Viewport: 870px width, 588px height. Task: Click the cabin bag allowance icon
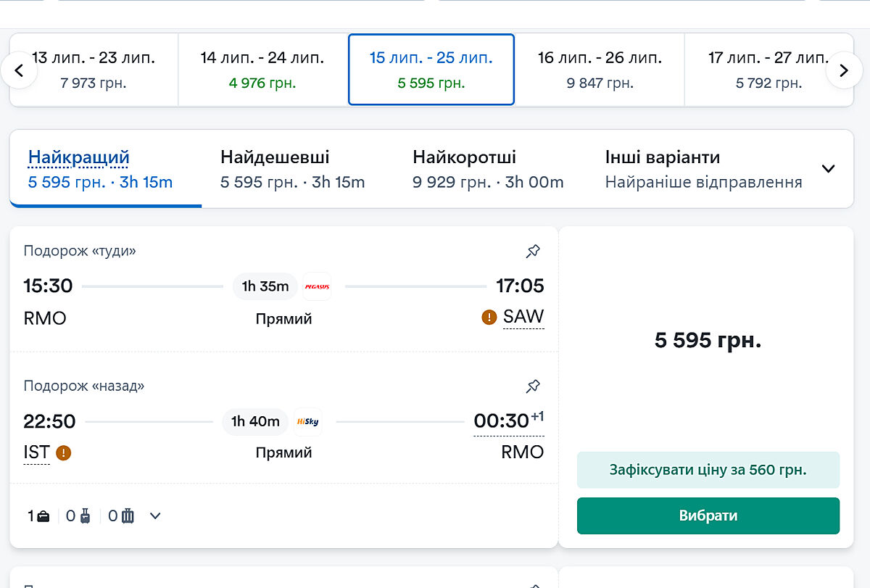pos(85,516)
